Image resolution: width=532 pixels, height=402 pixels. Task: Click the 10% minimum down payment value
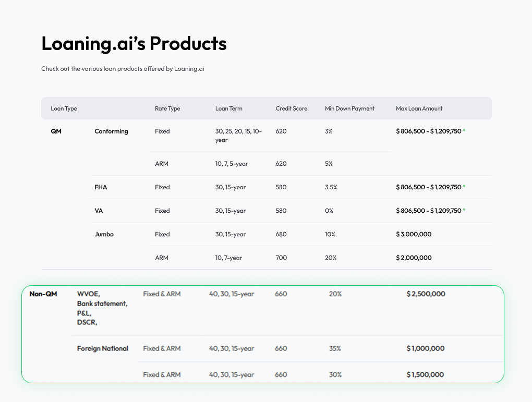coord(330,235)
